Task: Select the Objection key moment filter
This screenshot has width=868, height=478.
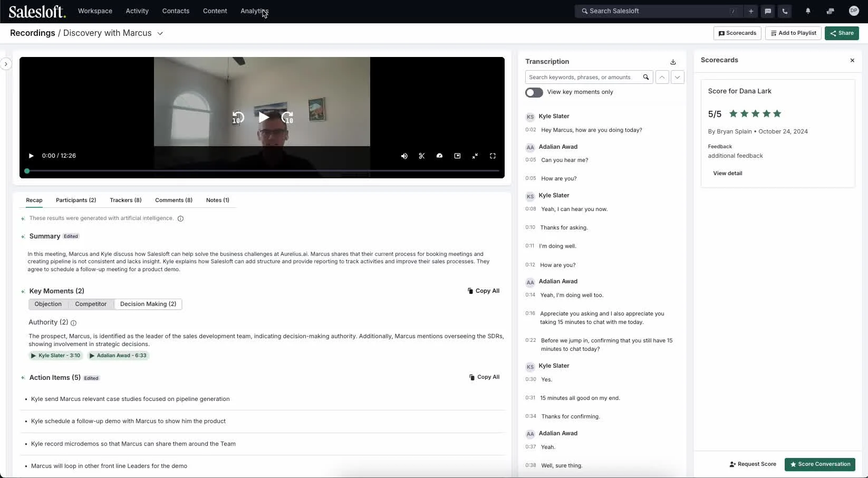Action: tap(48, 304)
